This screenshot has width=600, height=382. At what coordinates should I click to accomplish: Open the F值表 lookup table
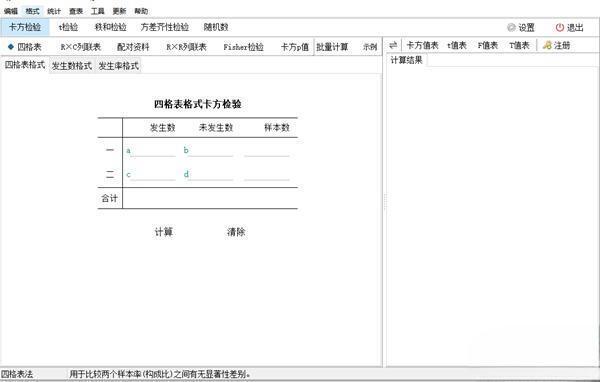(488, 46)
